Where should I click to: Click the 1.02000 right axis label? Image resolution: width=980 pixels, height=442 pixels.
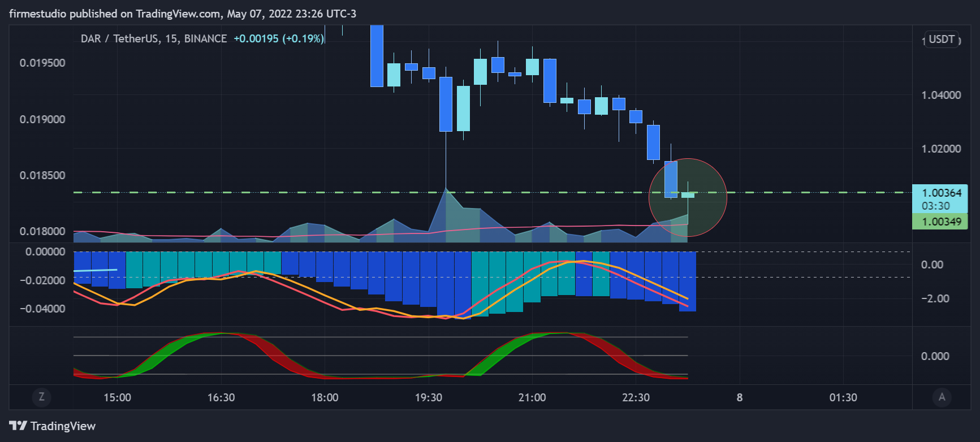click(x=941, y=149)
